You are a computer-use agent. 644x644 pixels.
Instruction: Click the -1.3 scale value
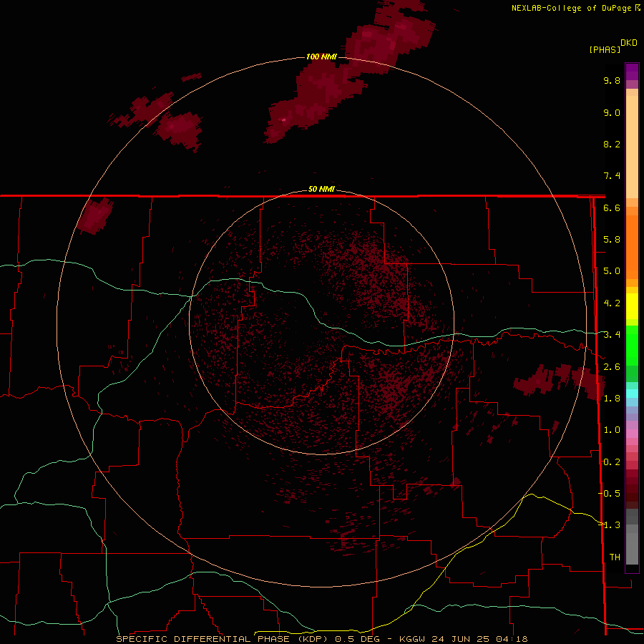click(x=609, y=525)
